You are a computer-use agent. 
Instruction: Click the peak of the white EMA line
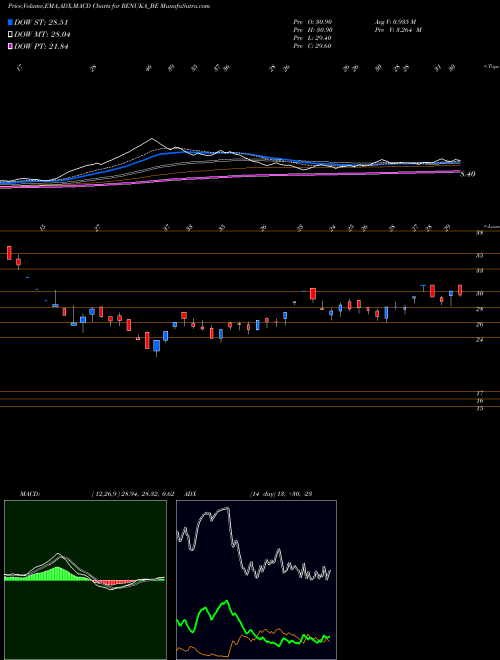click(x=152, y=138)
